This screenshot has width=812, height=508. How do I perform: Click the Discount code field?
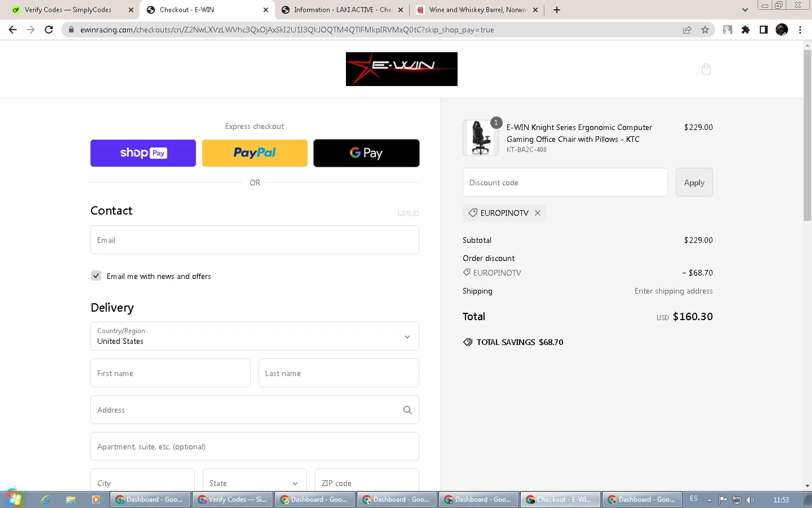pyautogui.click(x=565, y=183)
